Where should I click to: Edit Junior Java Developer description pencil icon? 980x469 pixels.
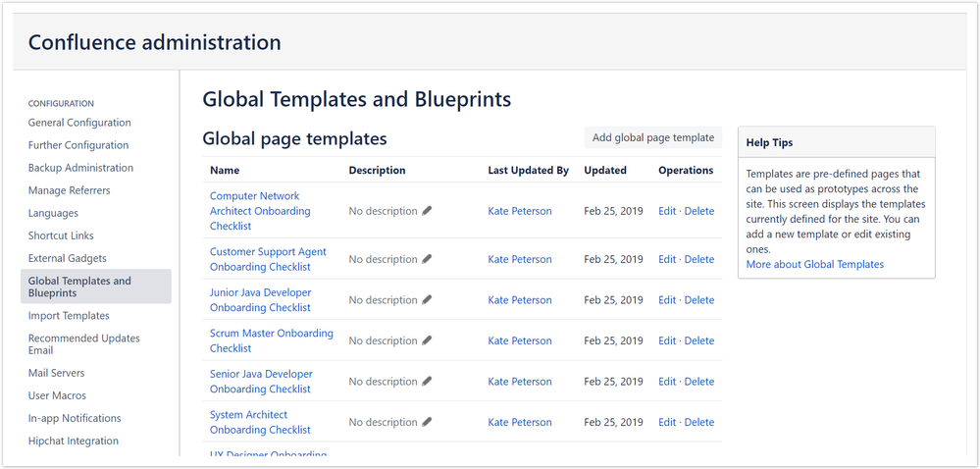(x=427, y=300)
